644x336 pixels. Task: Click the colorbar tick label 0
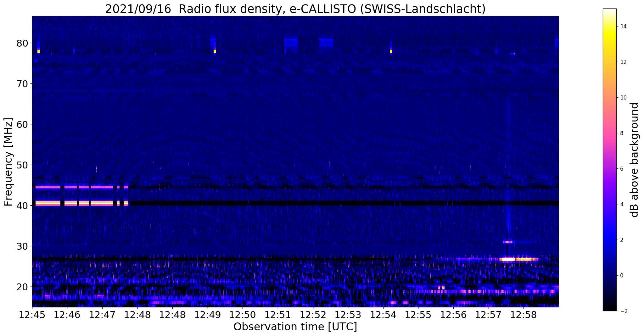[621, 276]
